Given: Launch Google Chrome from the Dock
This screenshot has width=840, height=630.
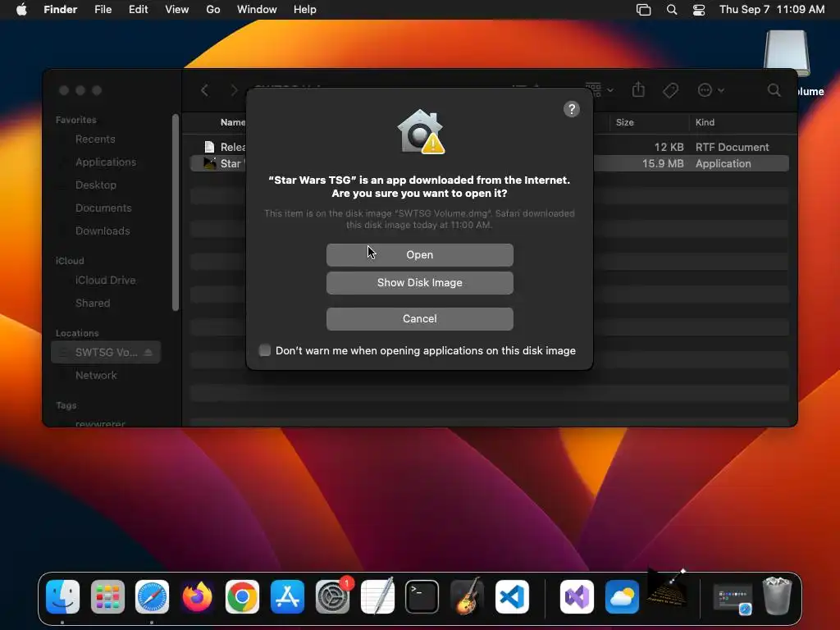Looking at the screenshot, I should coord(242,597).
